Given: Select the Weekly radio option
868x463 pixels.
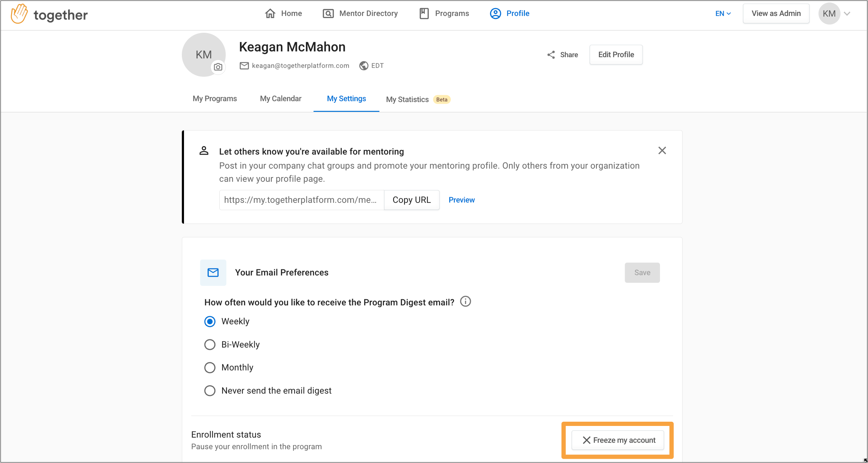Looking at the screenshot, I should coord(210,321).
